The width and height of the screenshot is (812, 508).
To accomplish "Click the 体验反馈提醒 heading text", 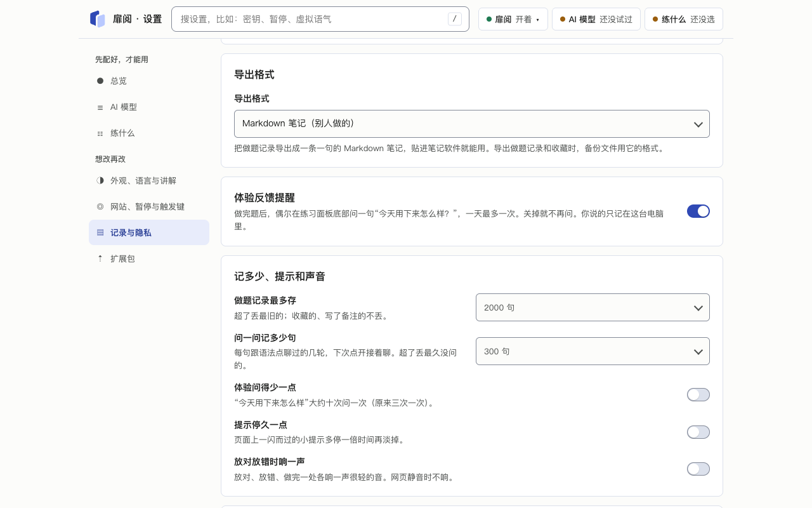I will point(265,197).
